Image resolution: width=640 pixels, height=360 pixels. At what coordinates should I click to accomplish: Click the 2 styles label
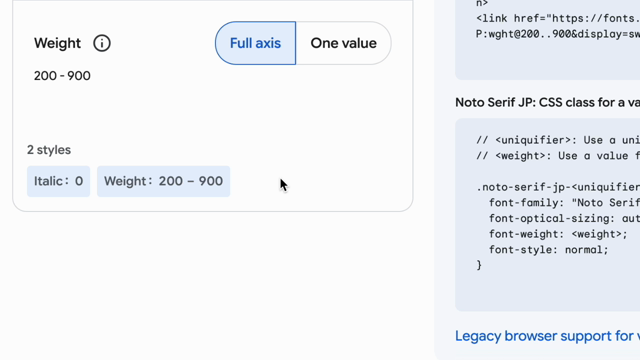click(49, 150)
